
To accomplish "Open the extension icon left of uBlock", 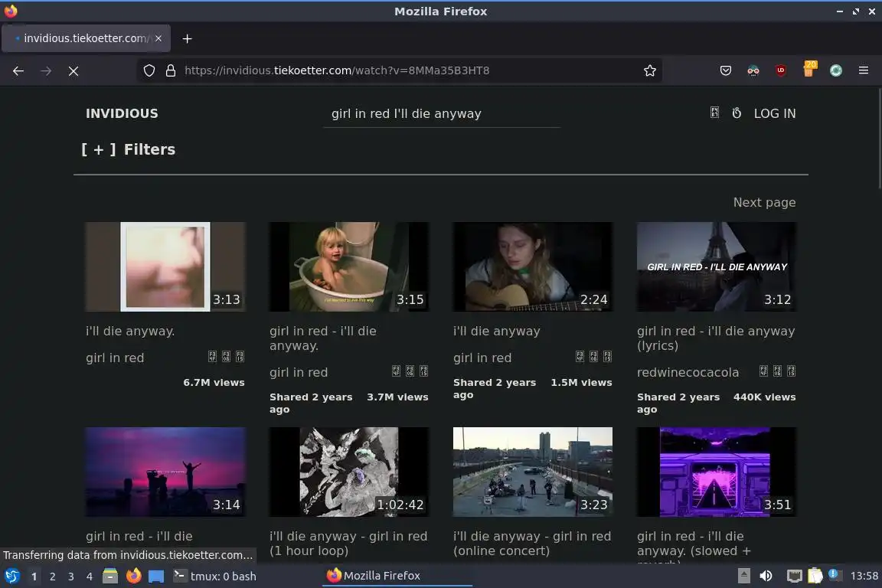I will point(753,70).
